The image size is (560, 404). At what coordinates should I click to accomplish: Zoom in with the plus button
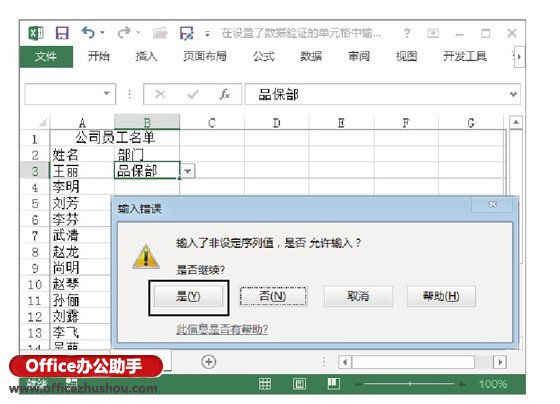tap(461, 384)
